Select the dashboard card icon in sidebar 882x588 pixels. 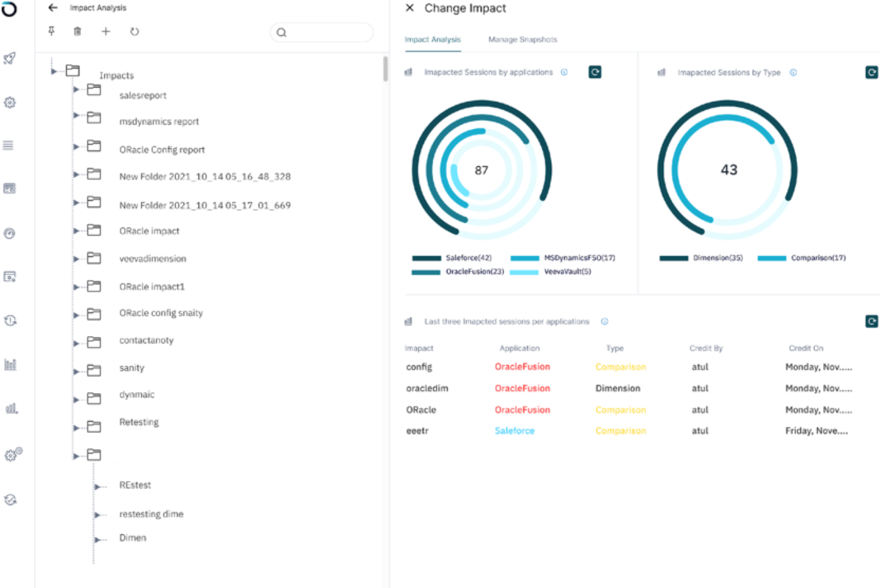(x=10, y=188)
